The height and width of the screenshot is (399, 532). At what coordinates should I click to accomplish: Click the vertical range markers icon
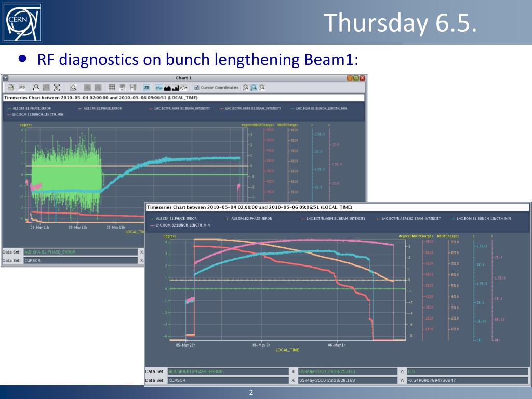tap(133, 87)
